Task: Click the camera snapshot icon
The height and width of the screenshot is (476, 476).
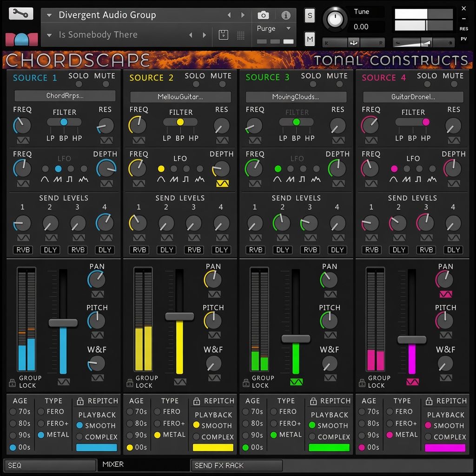Action: click(263, 15)
